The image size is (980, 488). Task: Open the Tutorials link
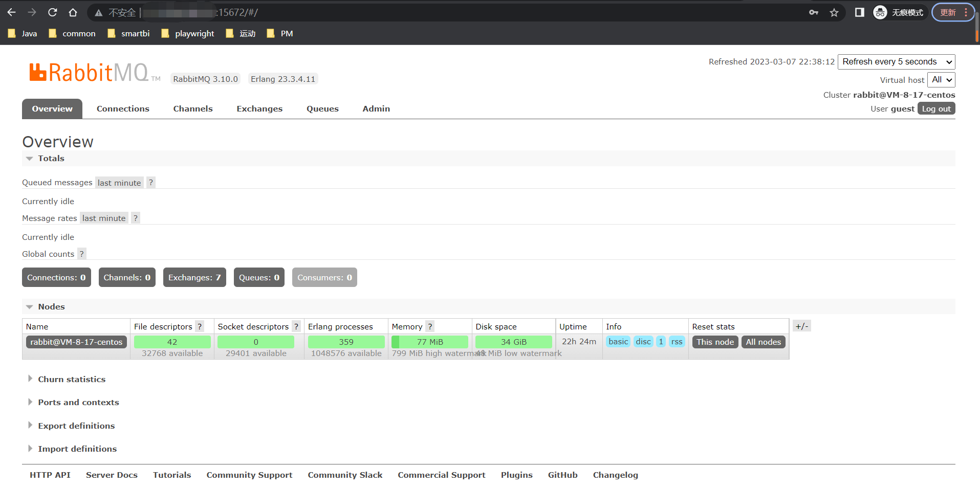(172, 475)
